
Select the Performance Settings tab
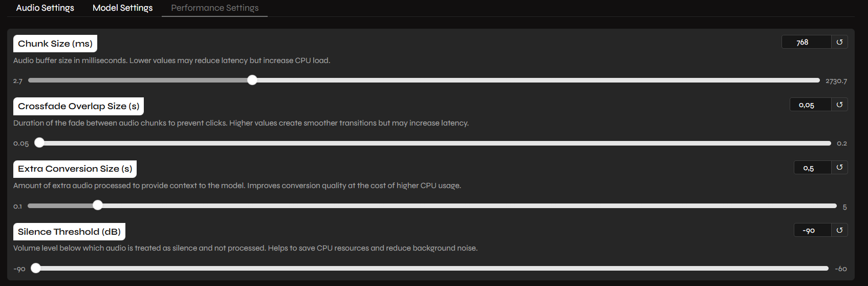214,8
